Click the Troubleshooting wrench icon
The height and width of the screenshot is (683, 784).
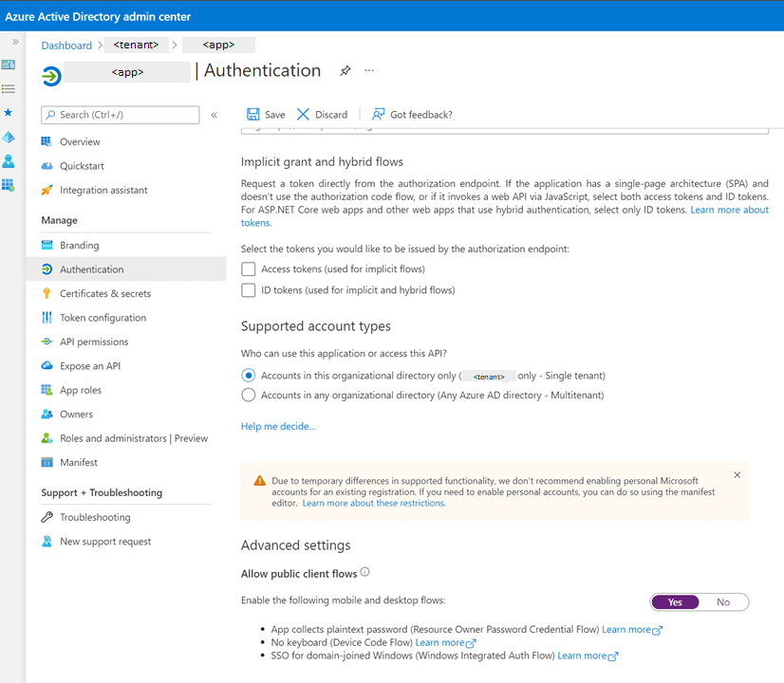pyautogui.click(x=47, y=517)
